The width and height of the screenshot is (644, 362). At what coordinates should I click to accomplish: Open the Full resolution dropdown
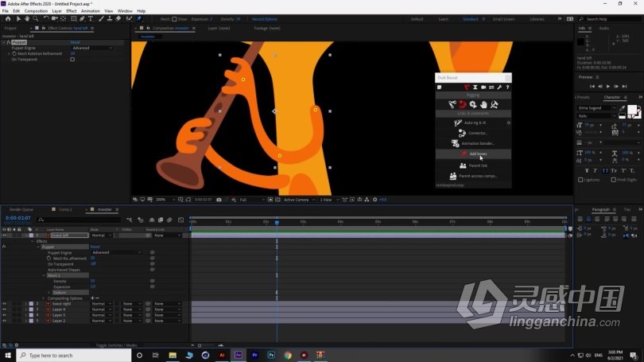point(252,200)
